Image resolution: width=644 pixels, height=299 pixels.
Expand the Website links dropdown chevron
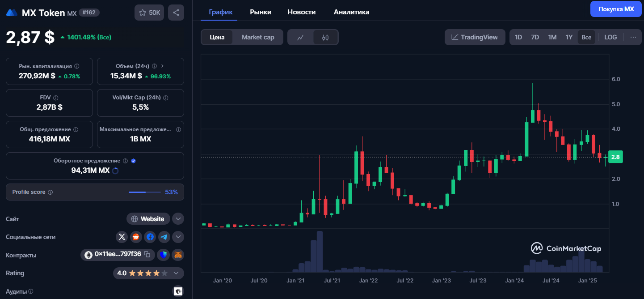(x=178, y=219)
